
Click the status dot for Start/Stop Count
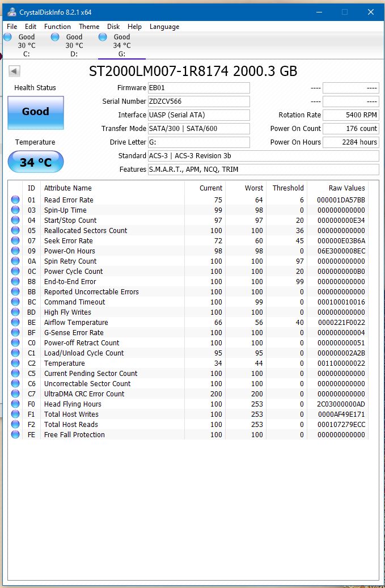point(15,220)
